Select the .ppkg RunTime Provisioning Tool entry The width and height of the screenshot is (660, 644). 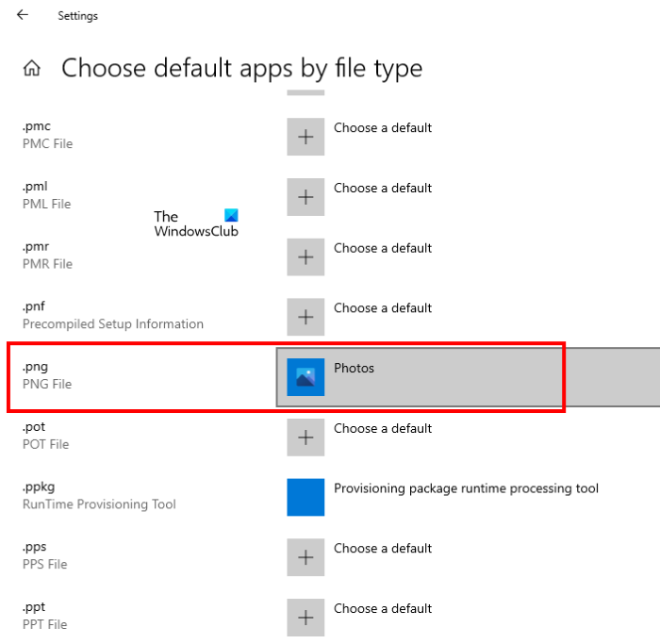click(98, 496)
